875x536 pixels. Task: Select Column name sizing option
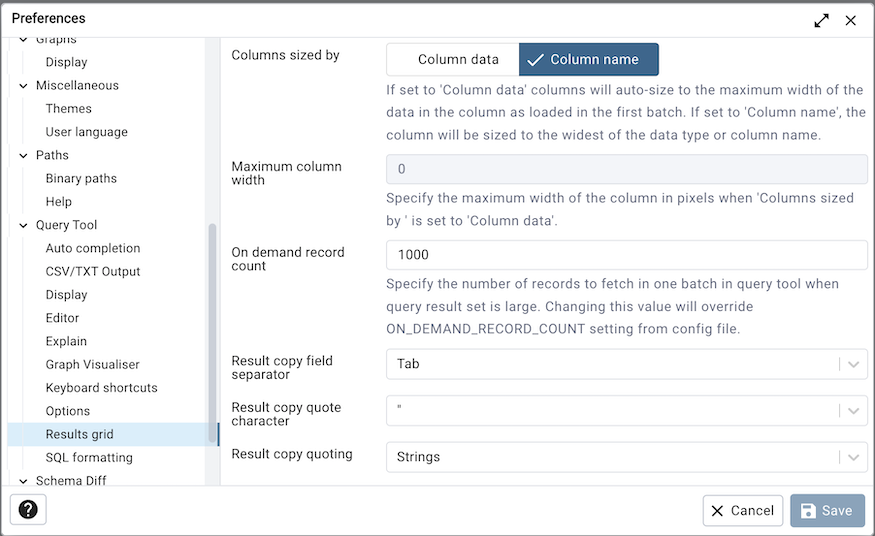(589, 59)
